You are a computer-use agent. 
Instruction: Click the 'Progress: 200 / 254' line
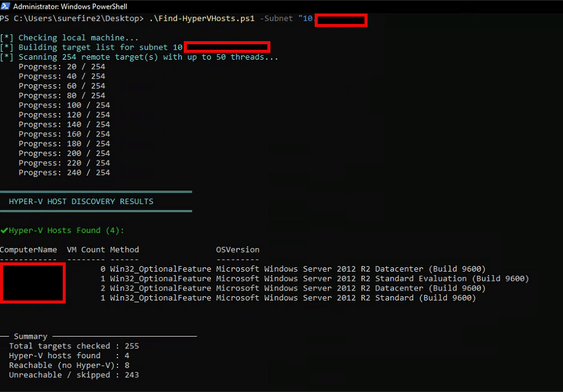click(65, 154)
